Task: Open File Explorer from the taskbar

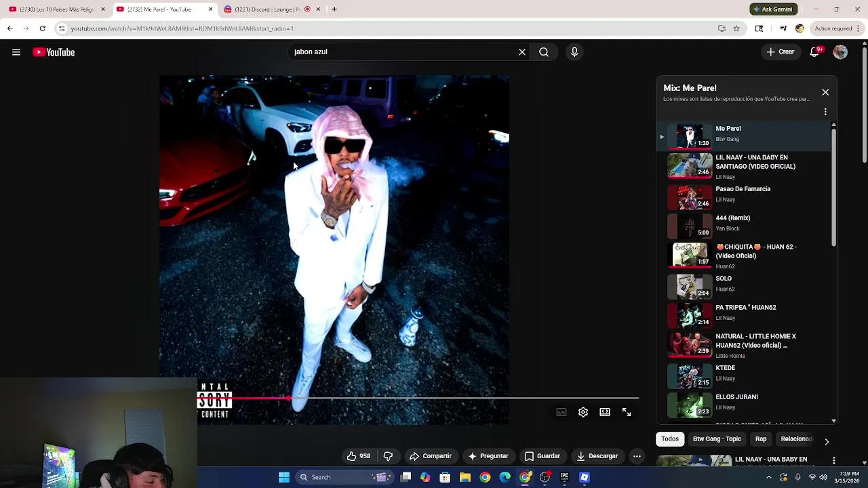Action: click(x=465, y=477)
